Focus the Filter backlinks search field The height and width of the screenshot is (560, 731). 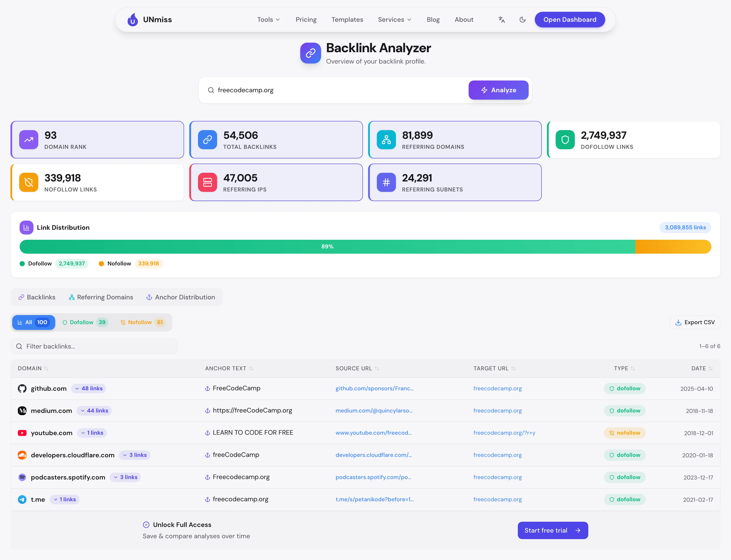tap(94, 346)
